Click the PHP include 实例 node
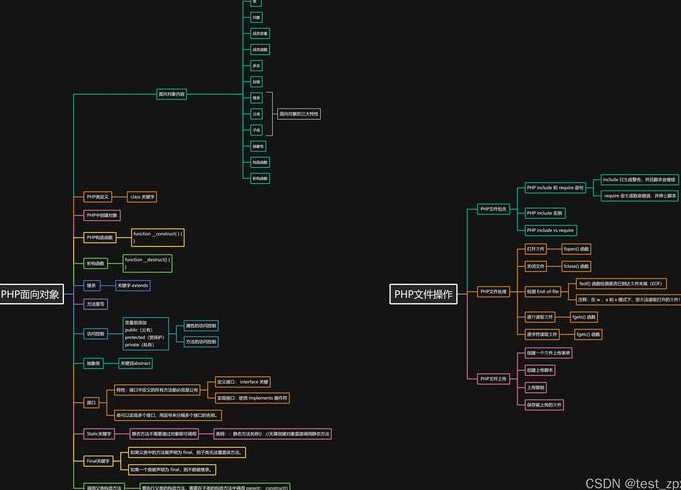The height and width of the screenshot is (490, 681). tap(545, 213)
